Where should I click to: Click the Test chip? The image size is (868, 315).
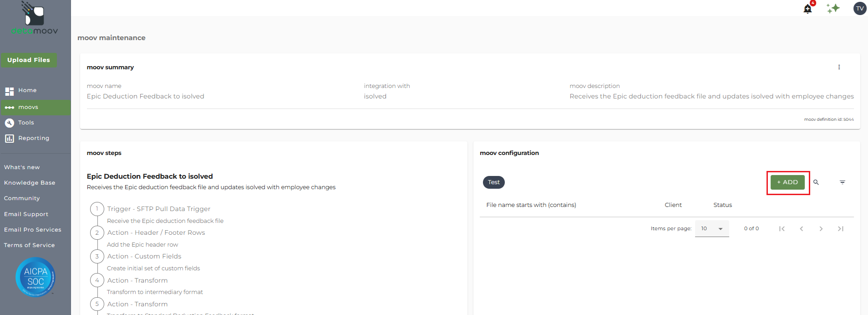coord(494,182)
